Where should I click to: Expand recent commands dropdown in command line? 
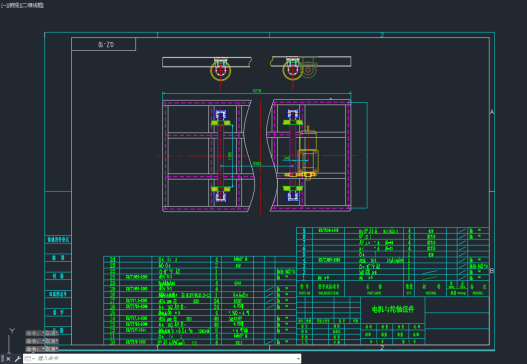pos(30,359)
